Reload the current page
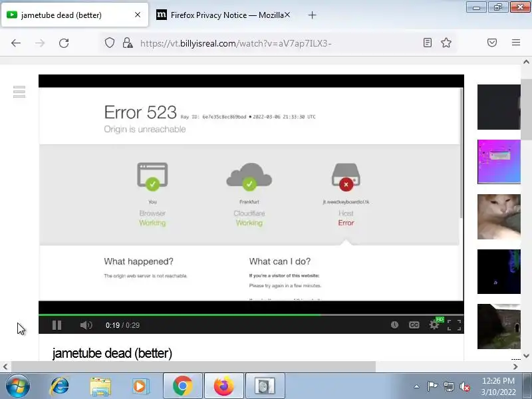This screenshot has height=399, width=532. [x=64, y=43]
